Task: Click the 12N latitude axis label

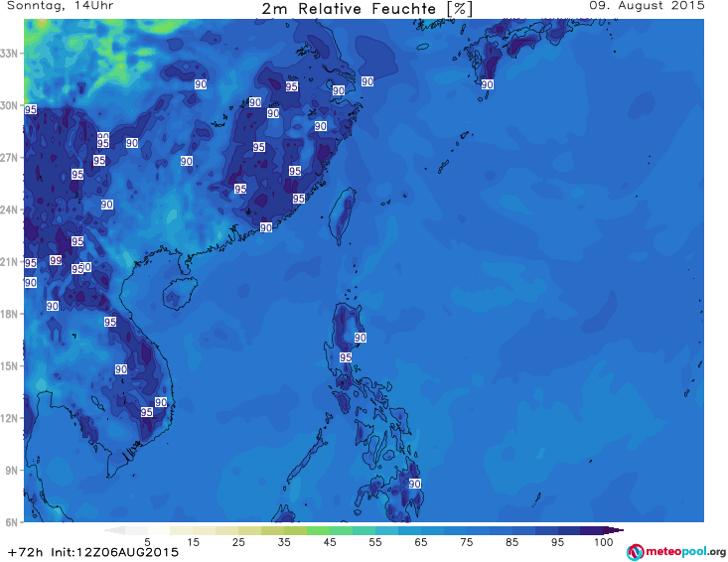Action: [x=9, y=418]
